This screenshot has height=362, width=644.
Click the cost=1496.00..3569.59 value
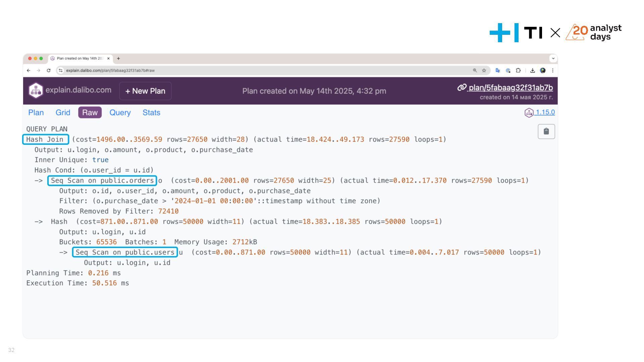pyautogui.click(x=119, y=139)
